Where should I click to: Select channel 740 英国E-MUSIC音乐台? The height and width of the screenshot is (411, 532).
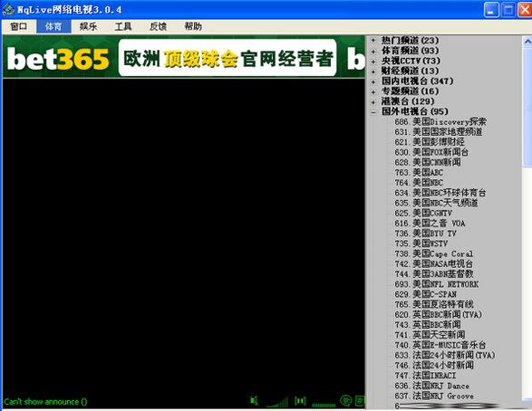[440, 345]
